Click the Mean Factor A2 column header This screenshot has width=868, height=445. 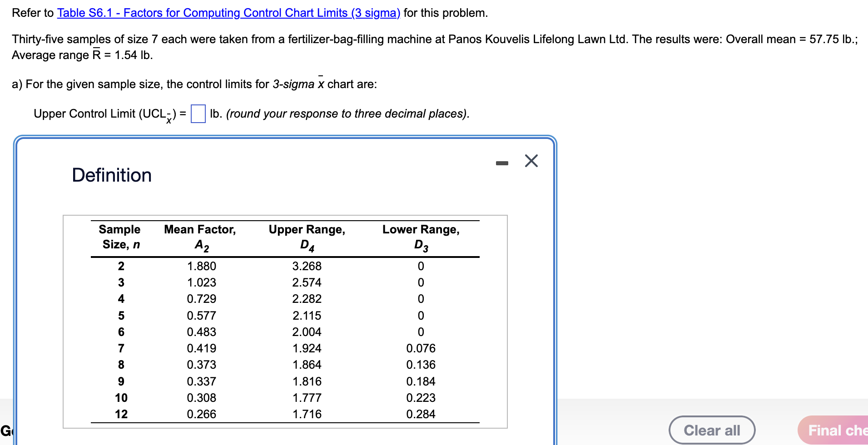[200, 237]
